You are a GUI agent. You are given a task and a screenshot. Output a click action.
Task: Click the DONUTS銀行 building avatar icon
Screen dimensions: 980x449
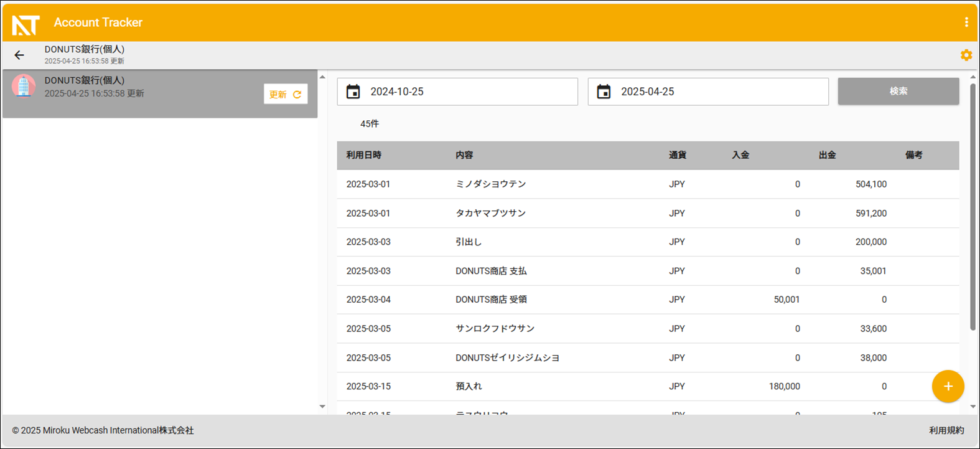tap(24, 86)
